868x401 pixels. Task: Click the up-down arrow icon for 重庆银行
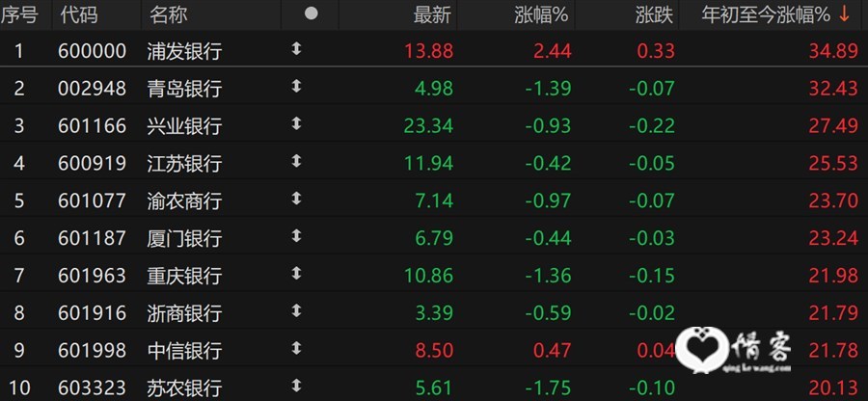[x=297, y=273]
